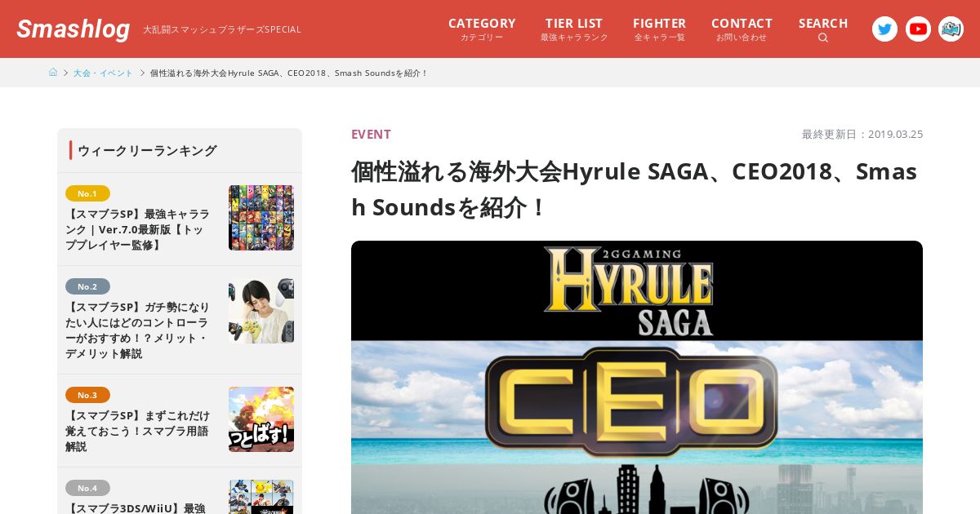Click the No.2 gray-blue rank badge
The image size is (980, 514).
(87, 286)
